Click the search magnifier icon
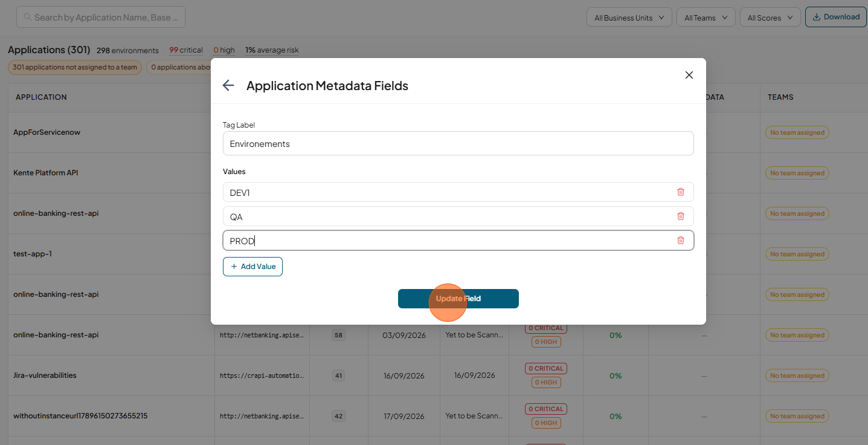 [x=28, y=18]
